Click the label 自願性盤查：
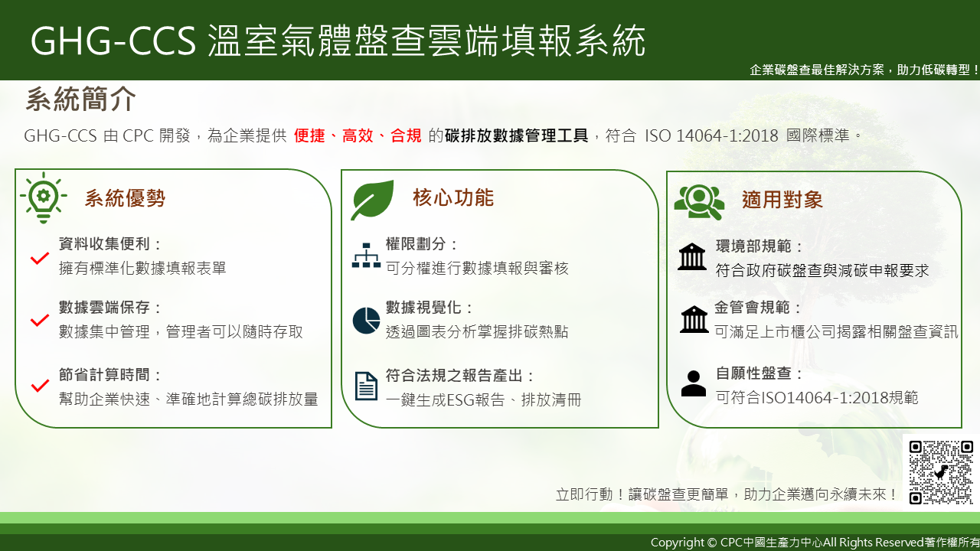 point(760,373)
